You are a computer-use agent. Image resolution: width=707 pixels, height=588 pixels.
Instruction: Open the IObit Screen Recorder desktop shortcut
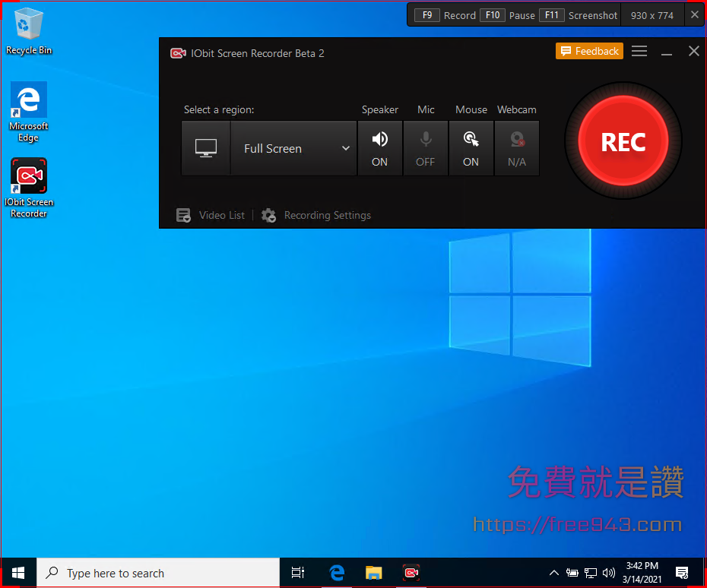pos(28,173)
